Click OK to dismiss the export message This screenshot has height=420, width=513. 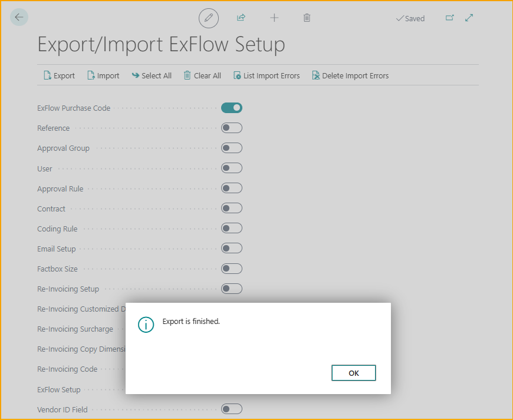point(353,373)
